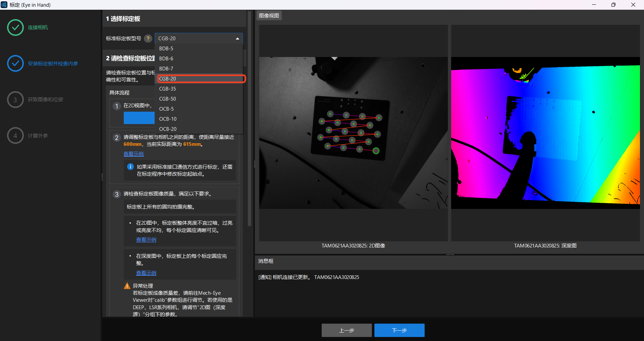Open the 图像视图 tab
The width and height of the screenshot is (644, 341).
click(269, 16)
